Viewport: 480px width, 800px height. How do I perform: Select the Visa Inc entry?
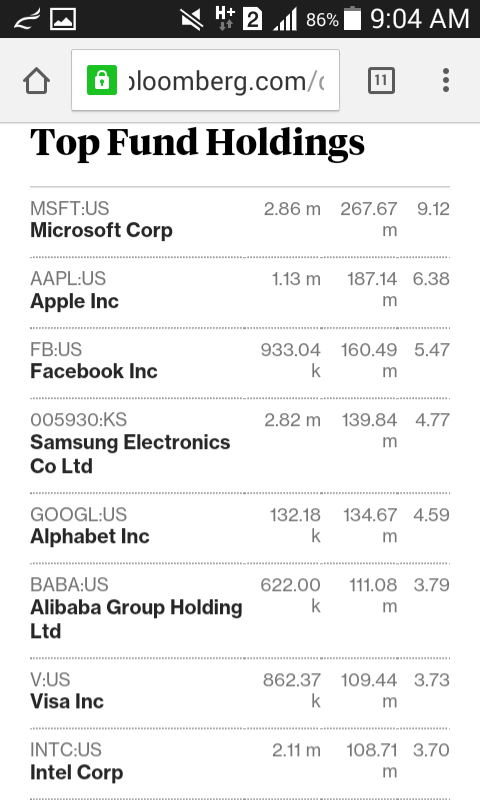(67, 701)
